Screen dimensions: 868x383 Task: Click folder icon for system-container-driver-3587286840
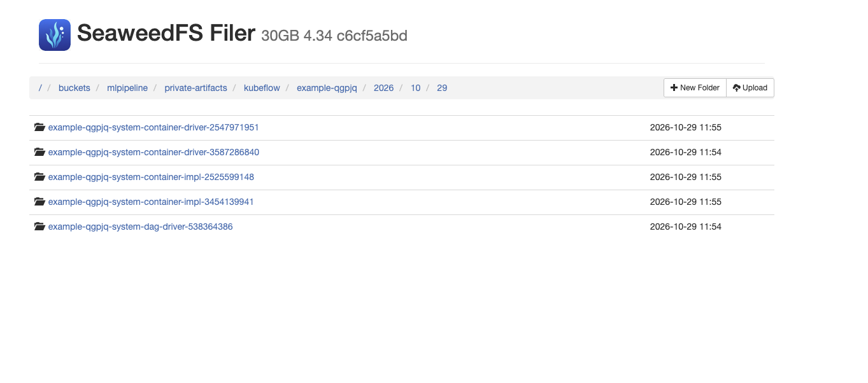(39, 152)
